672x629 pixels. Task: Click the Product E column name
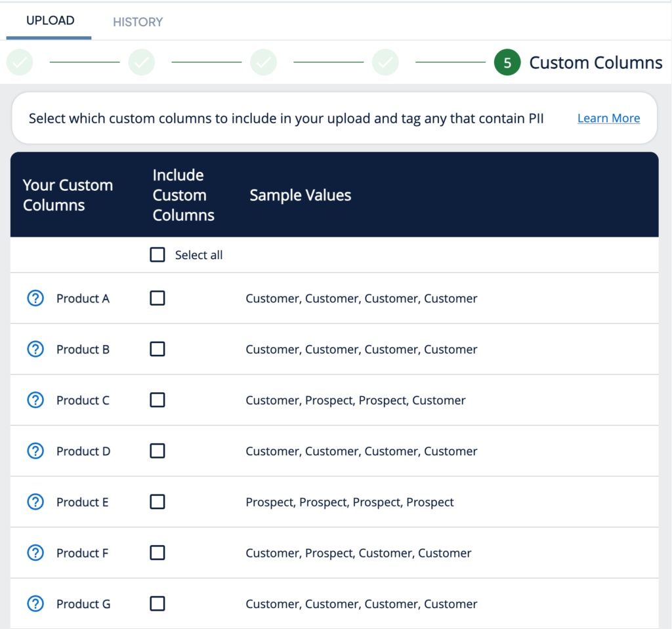point(83,502)
